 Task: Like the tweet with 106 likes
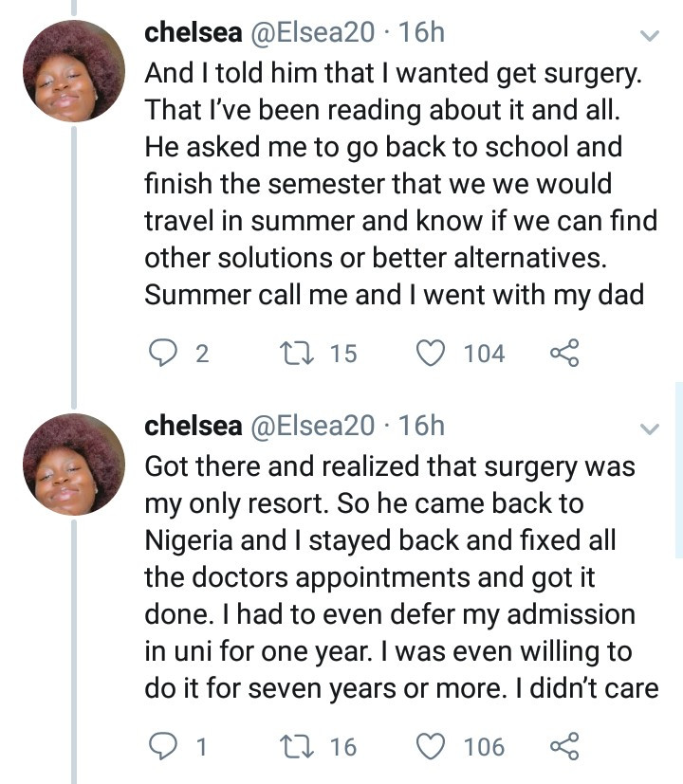[x=433, y=747]
